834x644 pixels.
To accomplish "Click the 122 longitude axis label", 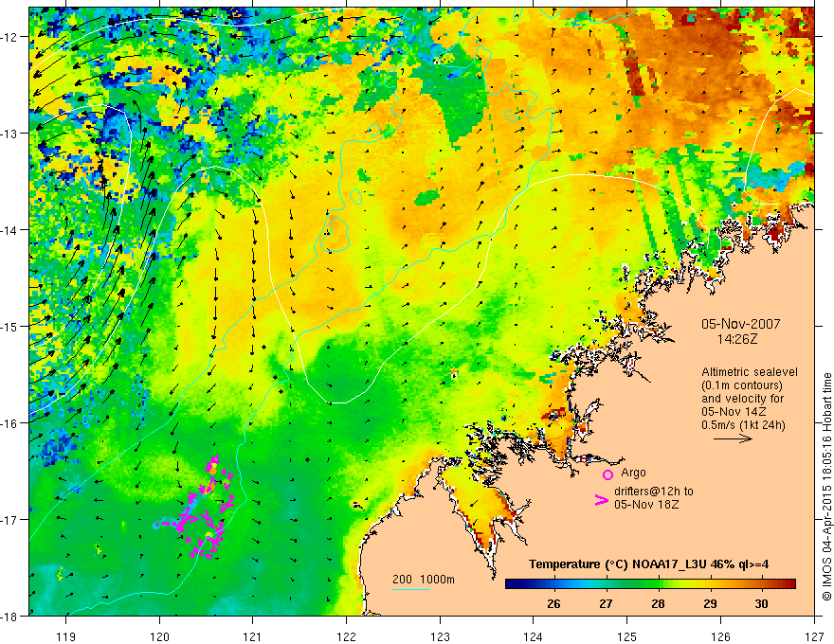I will (x=346, y=636).
